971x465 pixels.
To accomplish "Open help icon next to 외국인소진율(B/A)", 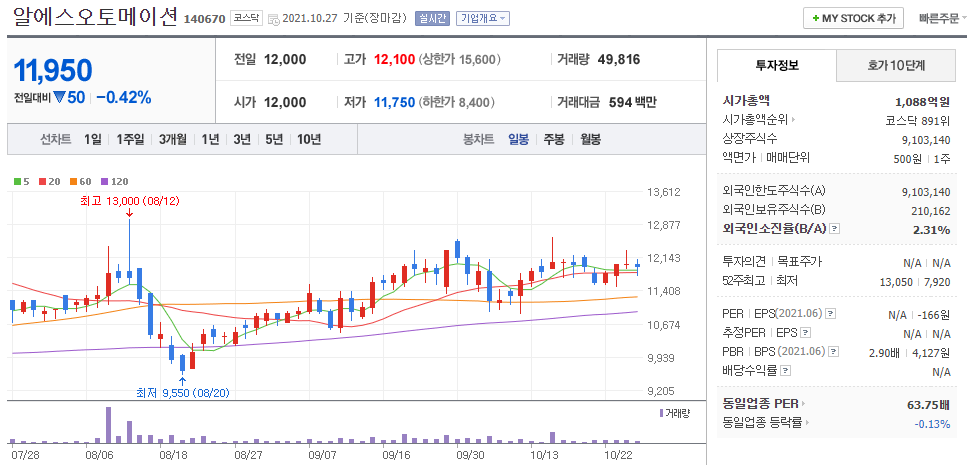I will (x=835, y=229).
